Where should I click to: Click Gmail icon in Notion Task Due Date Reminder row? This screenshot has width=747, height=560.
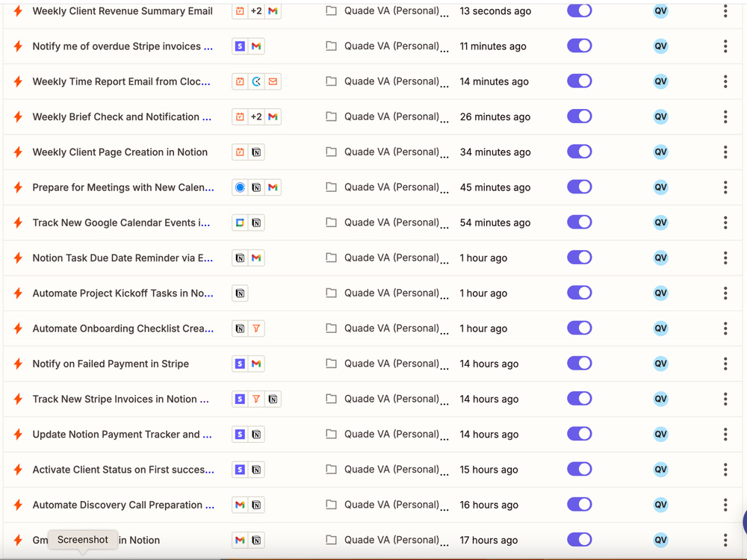tap(256, 258)
